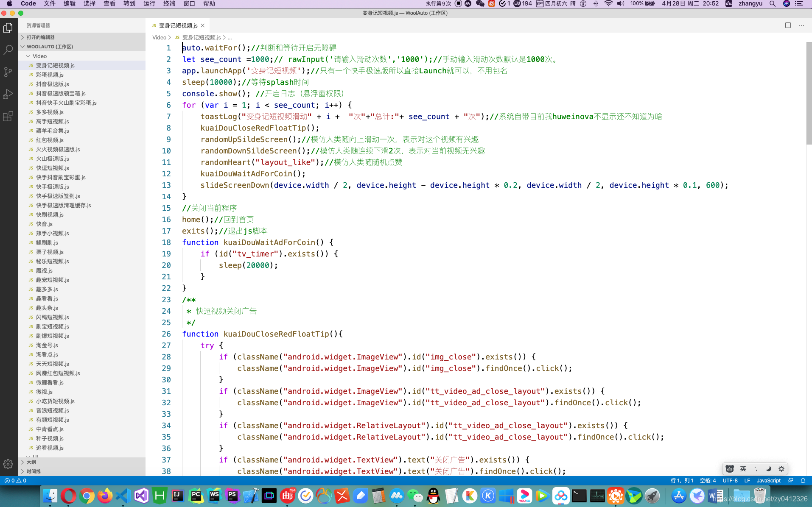The width and height of the screenshot is (812, 507).
Task: Open Wi-Fi menu in menu bar
Action: pos(608,3)
